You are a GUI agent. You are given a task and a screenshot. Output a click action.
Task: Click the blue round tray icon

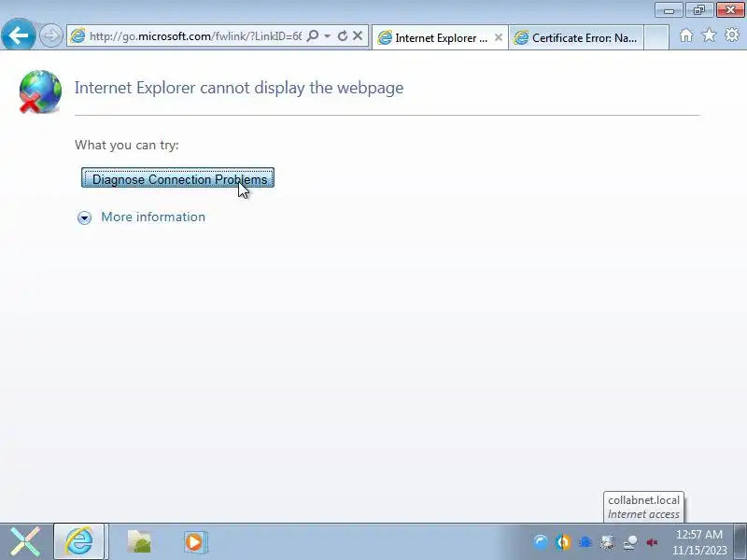pos(541,542)
